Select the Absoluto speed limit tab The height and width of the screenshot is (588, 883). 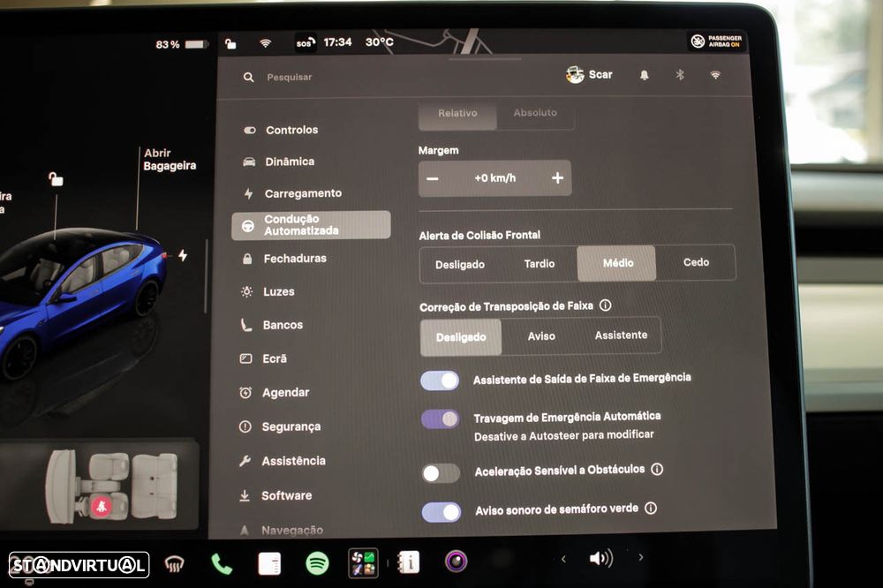[x=535, y=113]
